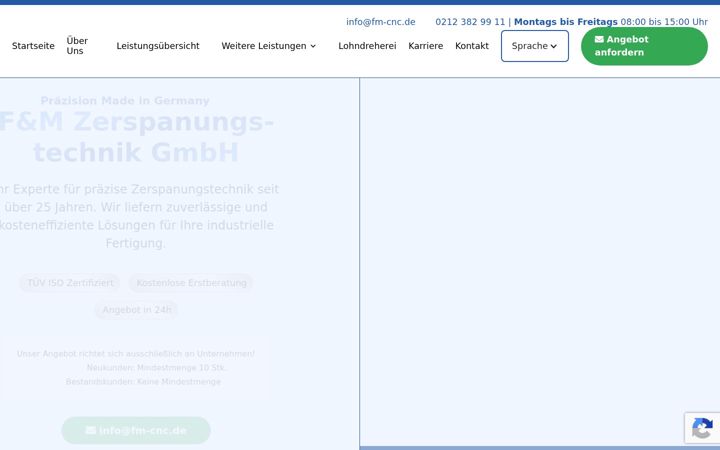Open Leistungsübersicht menu item

coord(158,46)
